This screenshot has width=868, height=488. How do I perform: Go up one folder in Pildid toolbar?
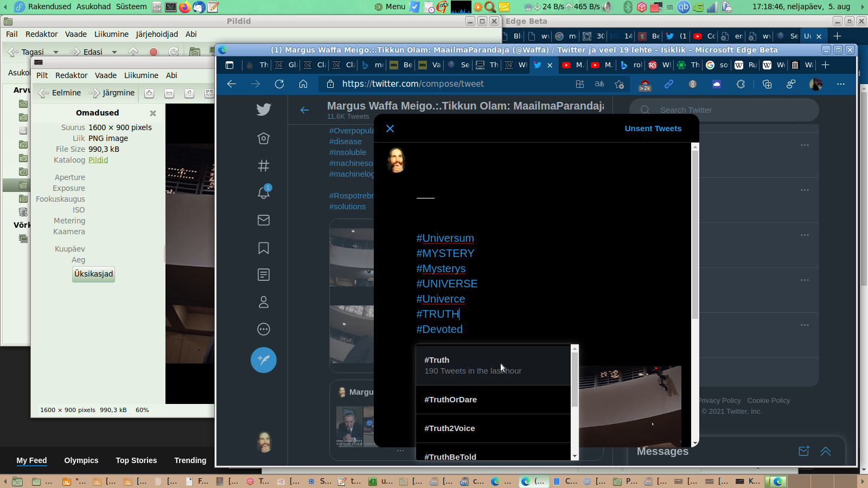[x=133, y=52]
